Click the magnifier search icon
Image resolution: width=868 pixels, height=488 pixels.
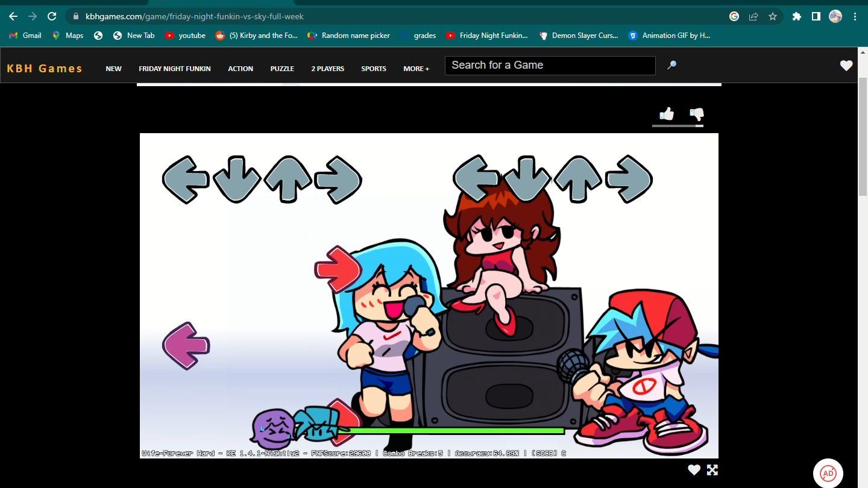[671, 65]
